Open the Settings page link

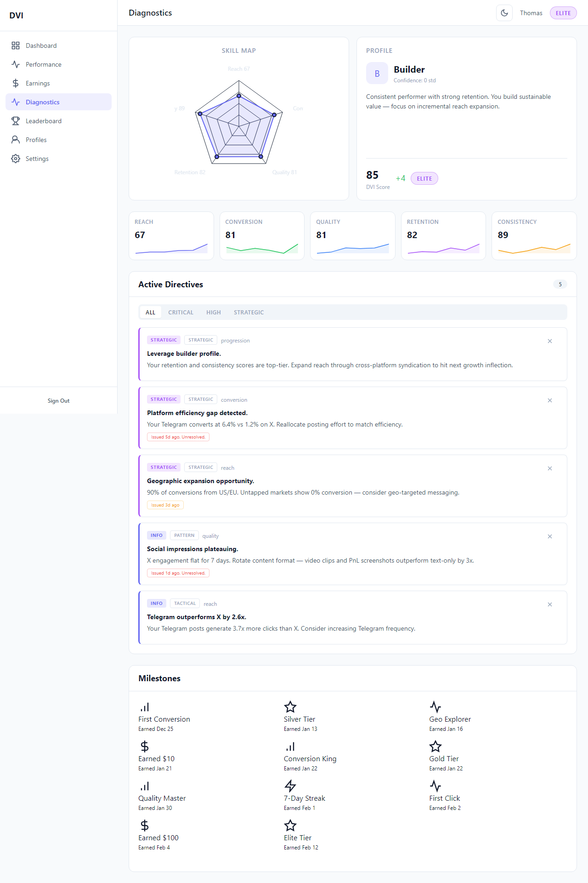(58, 159)
